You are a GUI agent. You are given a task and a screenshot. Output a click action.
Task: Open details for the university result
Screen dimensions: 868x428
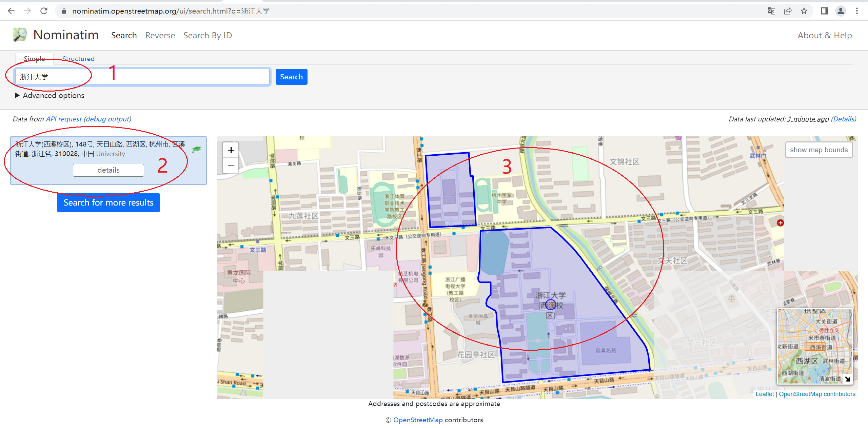pyautogui.click(x=108, y=170)
